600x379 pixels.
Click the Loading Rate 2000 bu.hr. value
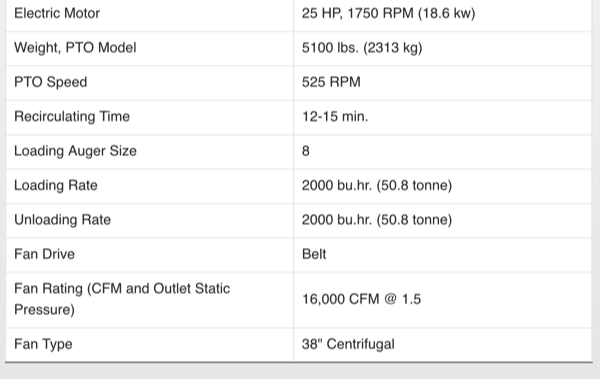pos(377,185)
